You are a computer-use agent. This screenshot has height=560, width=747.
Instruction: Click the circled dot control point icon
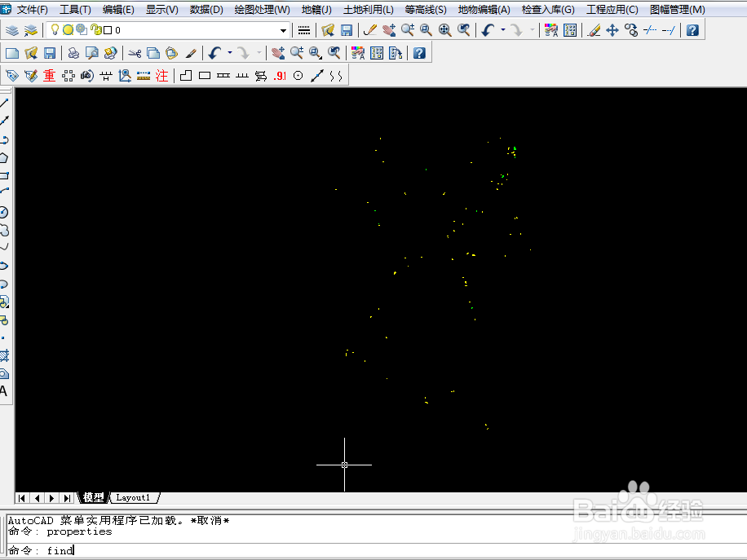click(x=298, y=76)
